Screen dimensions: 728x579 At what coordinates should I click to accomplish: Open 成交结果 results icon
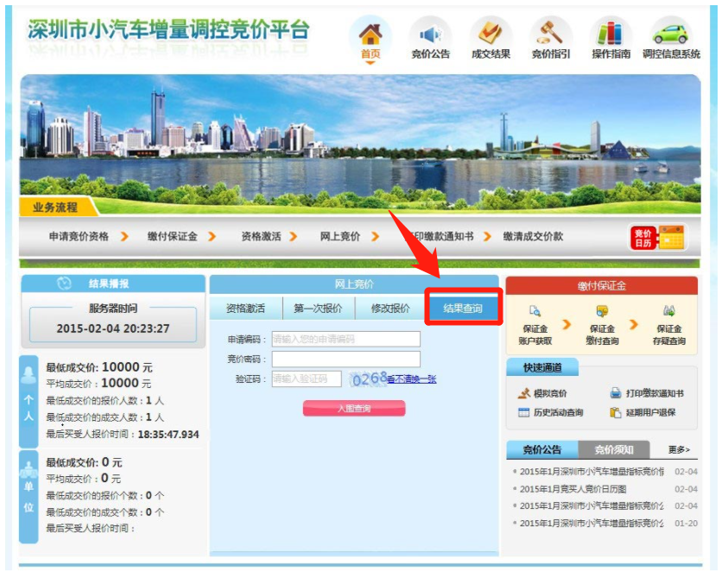(x=489, y=35)
